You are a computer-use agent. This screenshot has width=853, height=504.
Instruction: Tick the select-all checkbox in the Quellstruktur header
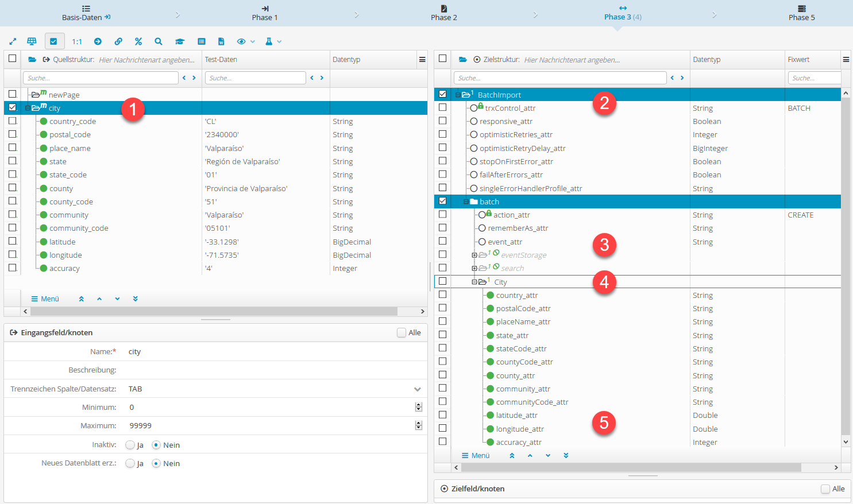click(12, 59)
